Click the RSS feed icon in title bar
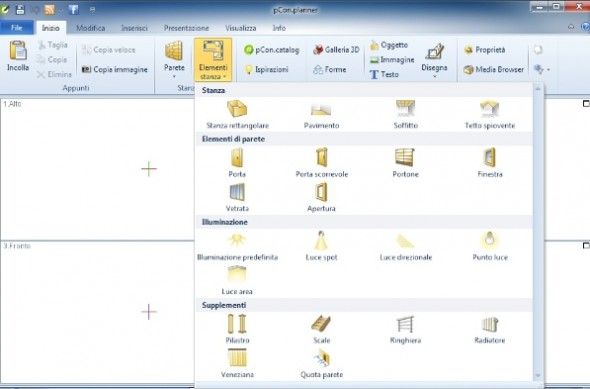Viewport: 590px width, 389px height. (49, 10)
